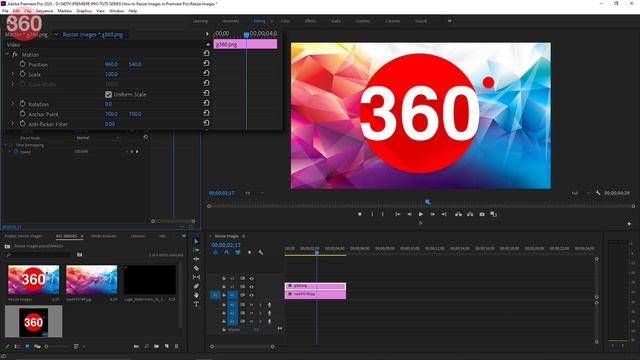
Task: Toggle Linked Selection in Timeline
Action: [238, 253]
